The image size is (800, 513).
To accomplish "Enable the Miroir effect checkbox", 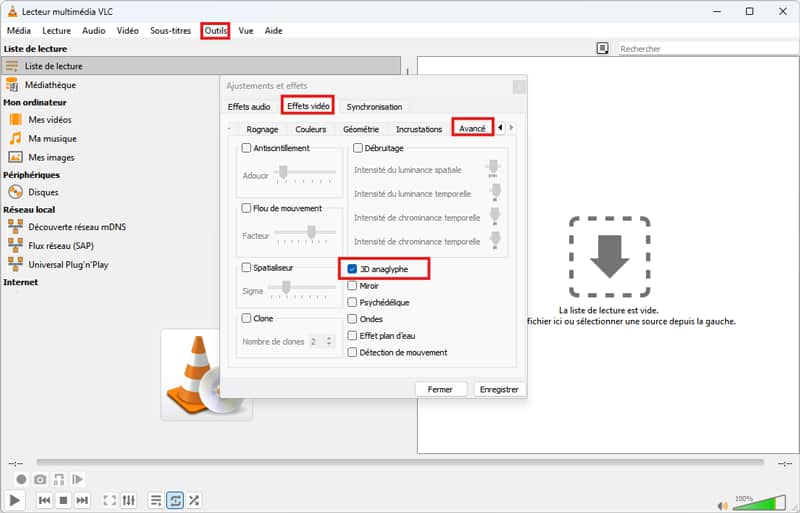I will coord(353,286).
